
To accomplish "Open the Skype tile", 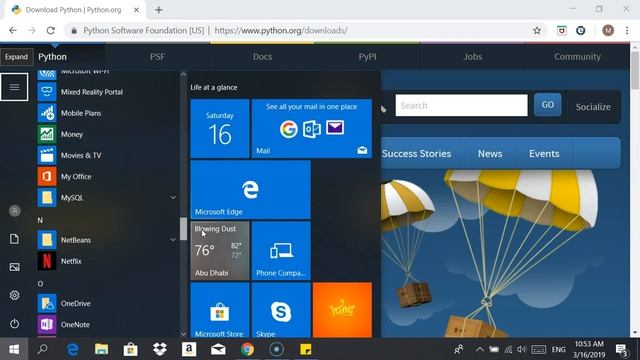I will click(x=281, y=310).
